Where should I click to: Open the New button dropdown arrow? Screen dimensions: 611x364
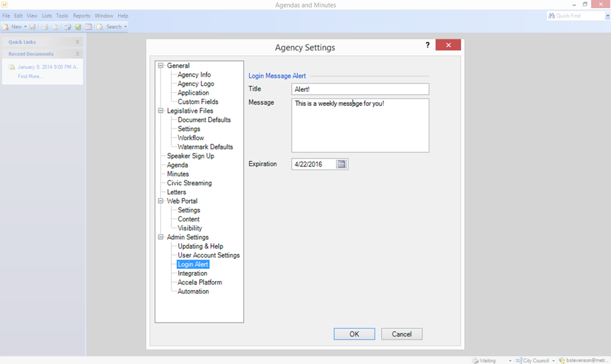click(x=25, y=27)
